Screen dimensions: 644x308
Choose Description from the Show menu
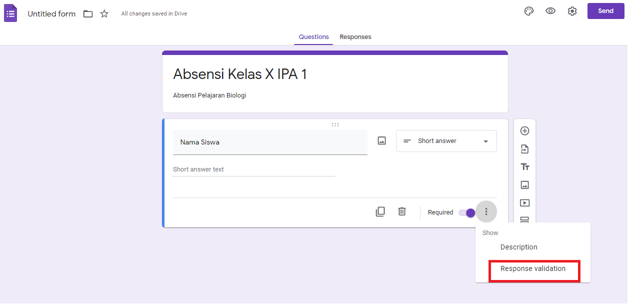pyautogui.click(x=518, y=246)
